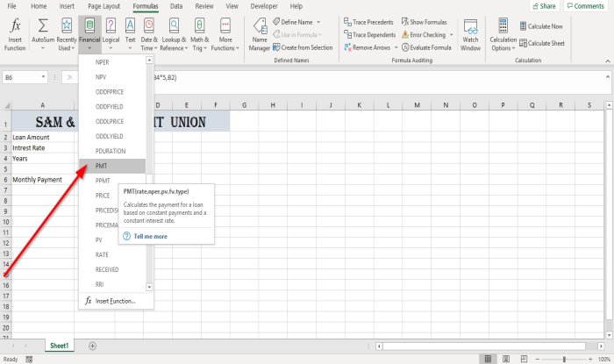614x364 pixels.
Task: Open the Logical functions icon
Action: coord(111,25)
